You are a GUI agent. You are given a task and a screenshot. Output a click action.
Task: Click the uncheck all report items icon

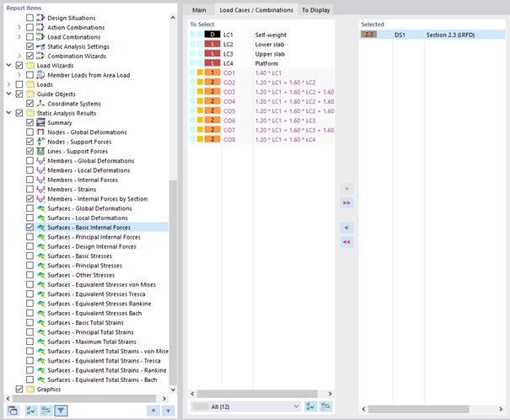[x=46, y=411]
